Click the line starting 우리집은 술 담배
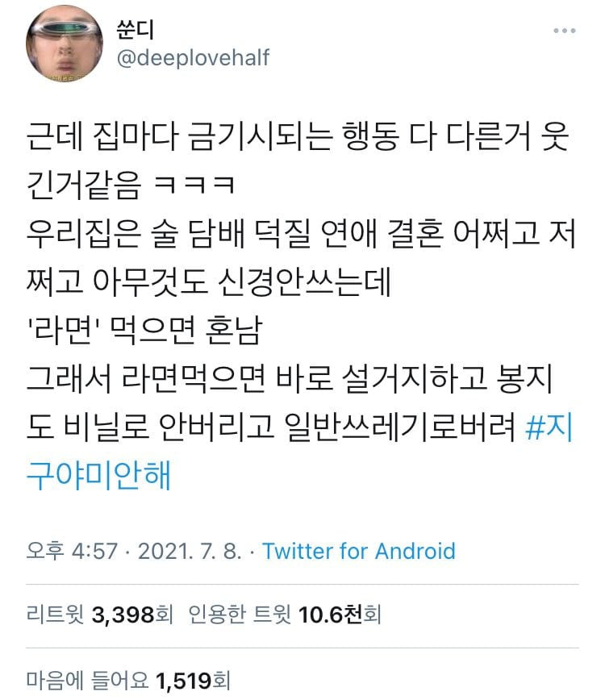 pyautogui.click(x=301, y=234)
